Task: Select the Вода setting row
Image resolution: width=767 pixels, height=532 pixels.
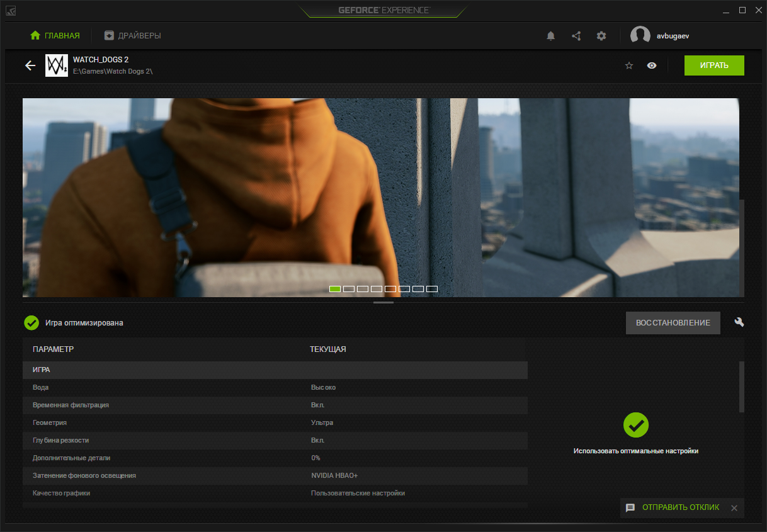Action: [x=275, y=387]
